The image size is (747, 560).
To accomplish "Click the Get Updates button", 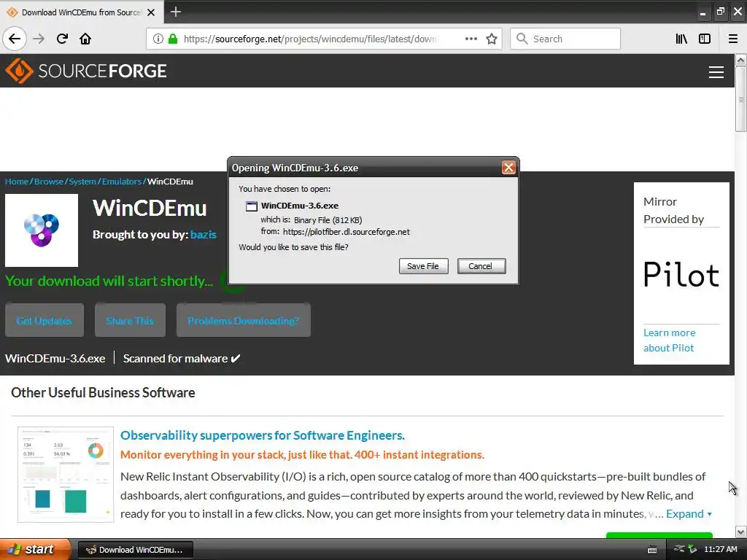I will pyautogui.click(x=44, y=321).
